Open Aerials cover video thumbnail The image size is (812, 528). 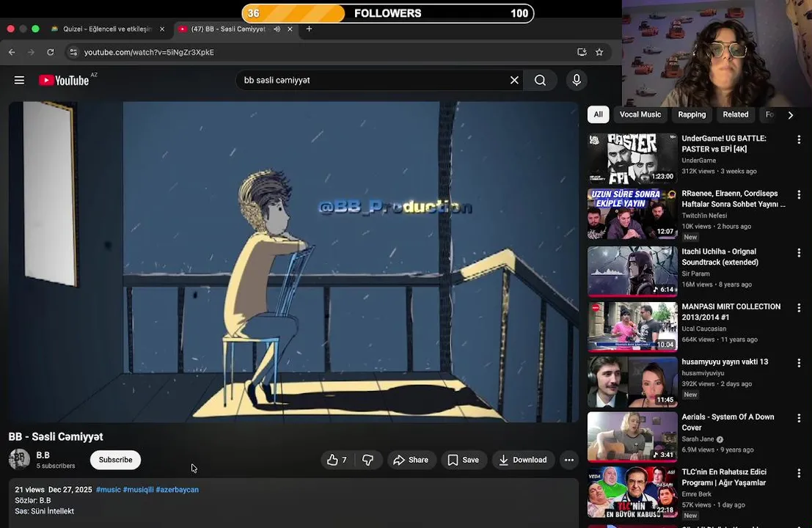tap(632, 437)
